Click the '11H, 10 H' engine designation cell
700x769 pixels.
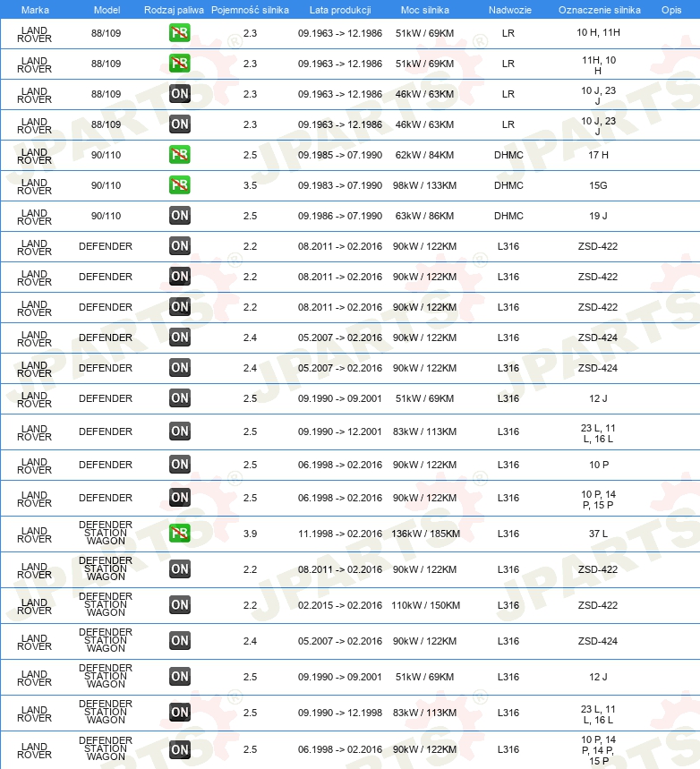coord(599,65)
